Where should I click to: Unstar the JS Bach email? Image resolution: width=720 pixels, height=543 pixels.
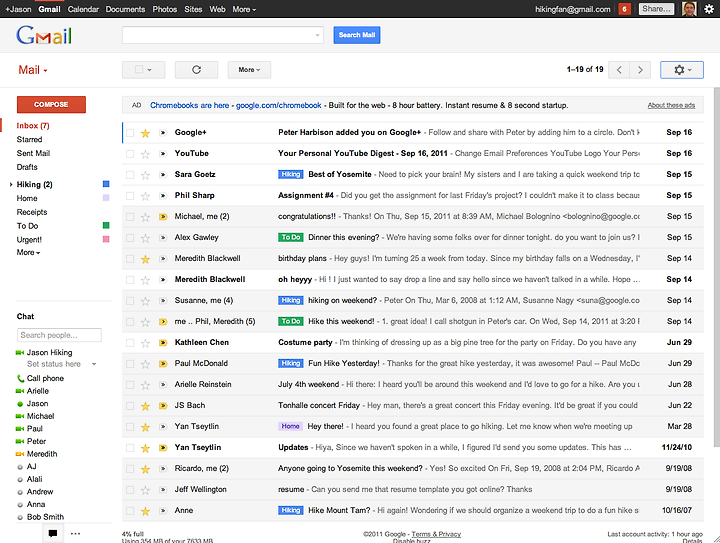click(146, 406)
